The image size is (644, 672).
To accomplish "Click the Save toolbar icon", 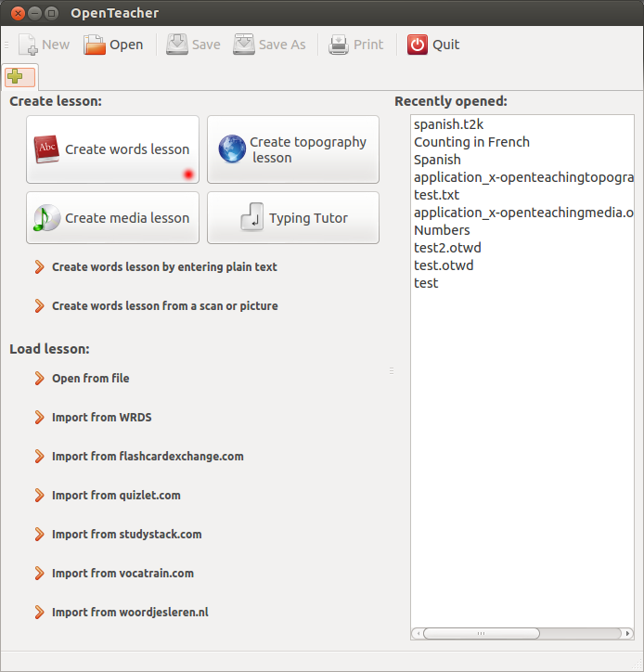I will [177, 45].
